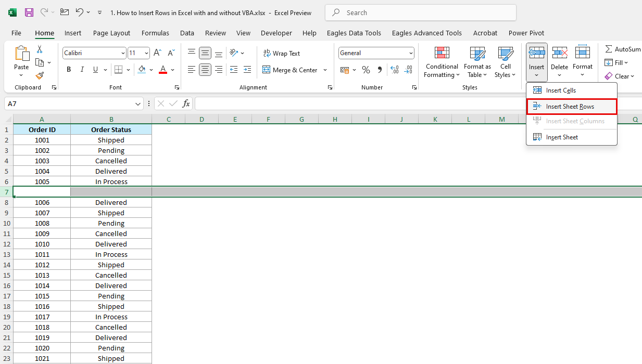Open the Borders dropdown arrow
642x364 pixels.
[x=128, y=70]
